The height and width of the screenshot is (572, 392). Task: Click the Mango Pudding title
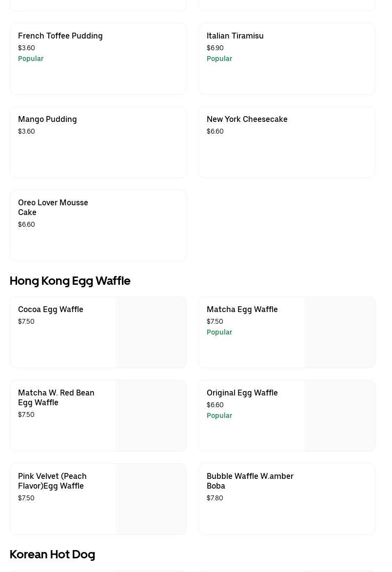pyautogui.click(x=47, y=119)
